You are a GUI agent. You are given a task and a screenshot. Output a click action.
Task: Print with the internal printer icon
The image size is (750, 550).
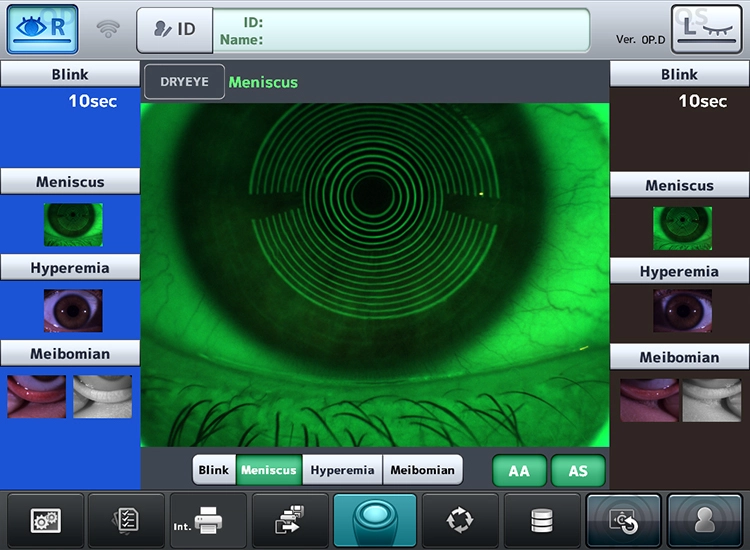coord(209,520)
